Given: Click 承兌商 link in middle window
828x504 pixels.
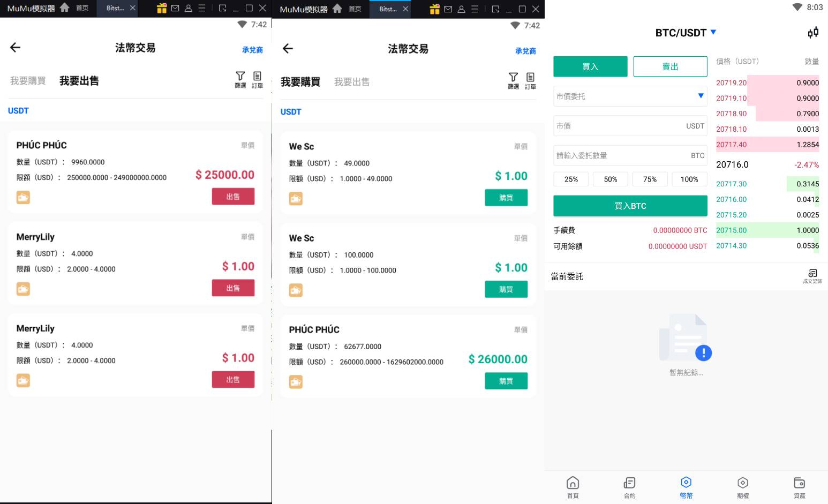Looking at the screenshot, I should tap(525, 51).
